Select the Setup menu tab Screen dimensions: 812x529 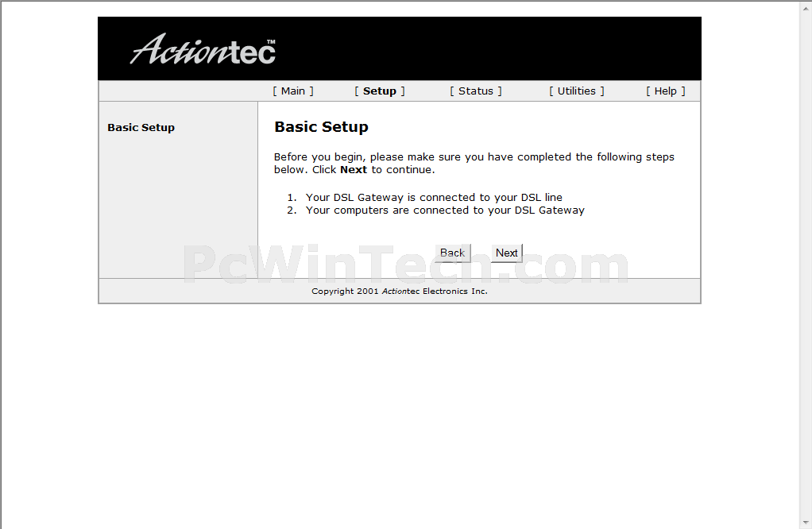pos(380,91)
